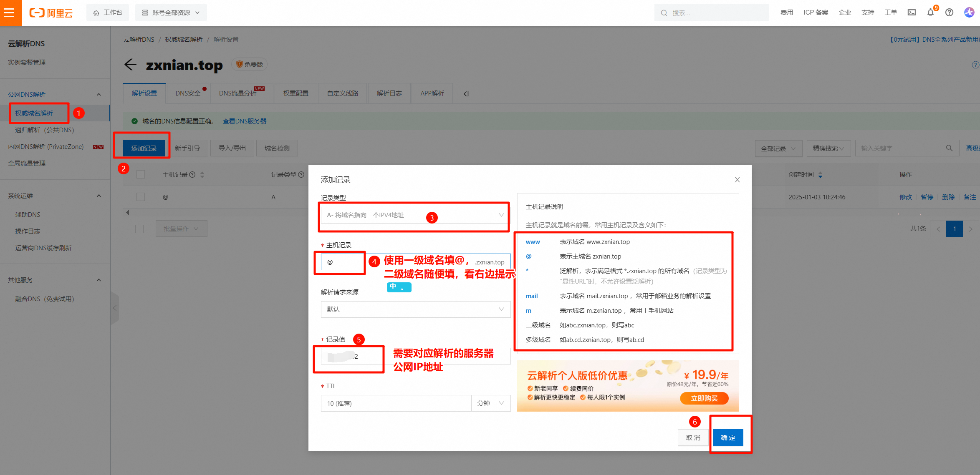Expand the 解析请求来源 dropdown

415,309
